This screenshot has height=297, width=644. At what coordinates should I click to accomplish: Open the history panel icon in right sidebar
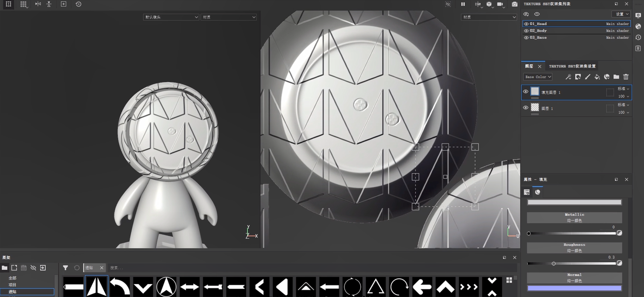638,37
